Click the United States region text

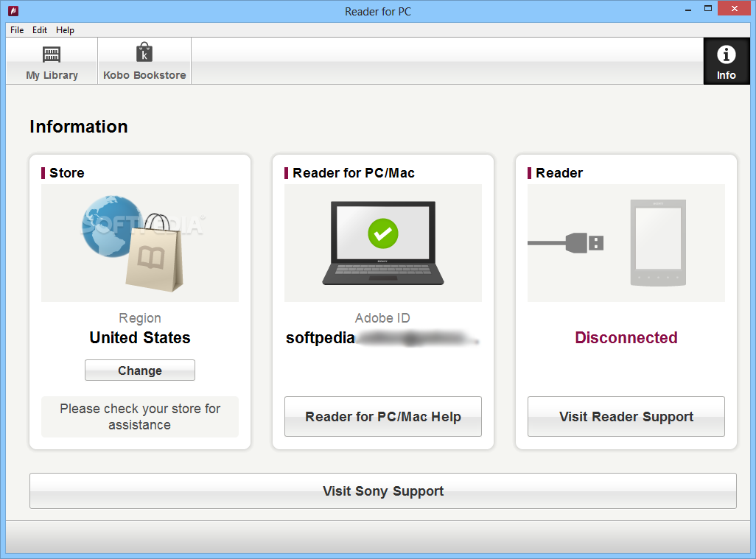pyautogui.click(x=140, y=338)
